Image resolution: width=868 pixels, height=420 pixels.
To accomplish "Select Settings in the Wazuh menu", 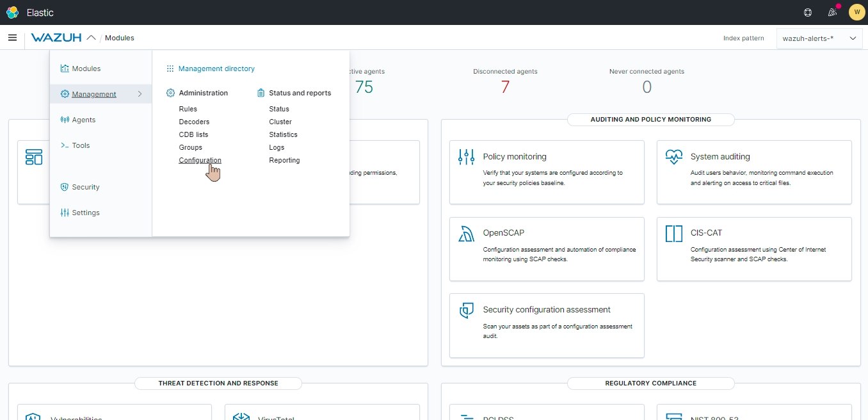I will (x=86, y=213).
